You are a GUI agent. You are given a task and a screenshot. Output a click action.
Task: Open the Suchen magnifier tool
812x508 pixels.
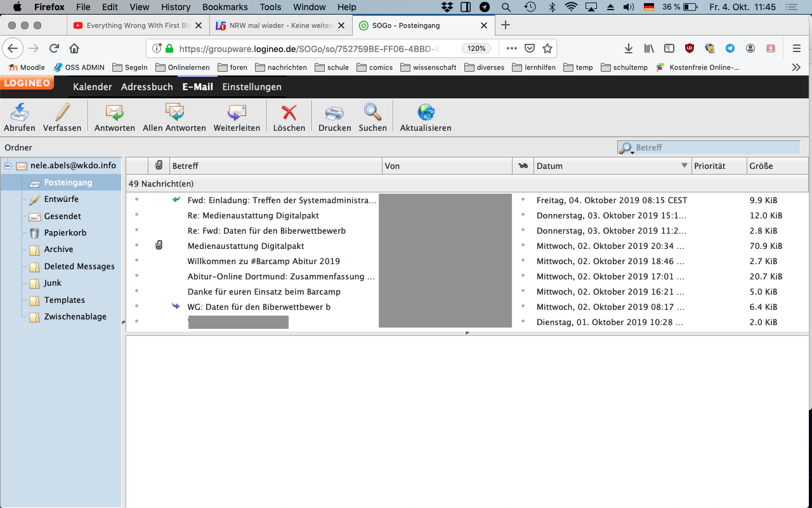pyautogui.click(x=372, y=113)
